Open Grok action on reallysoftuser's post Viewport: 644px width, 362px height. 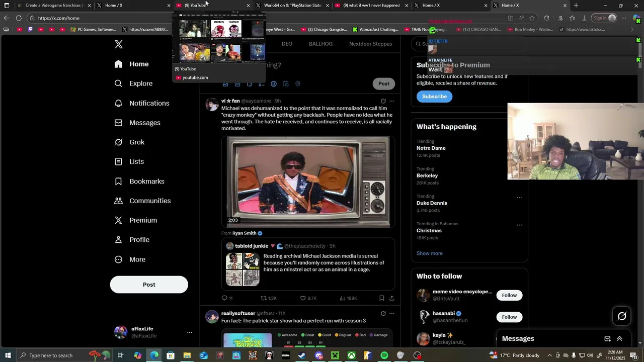pyautogui.click(x=383, y=314)
